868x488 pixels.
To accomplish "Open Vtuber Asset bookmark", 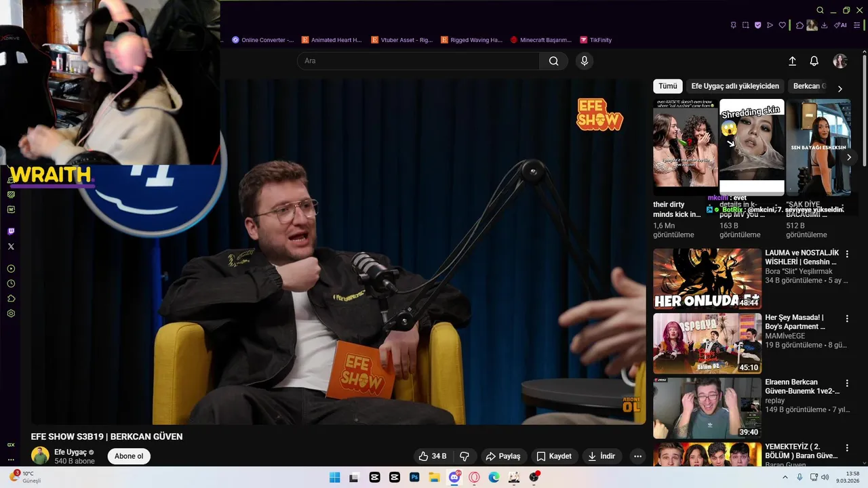I will (x=402, y=40).
